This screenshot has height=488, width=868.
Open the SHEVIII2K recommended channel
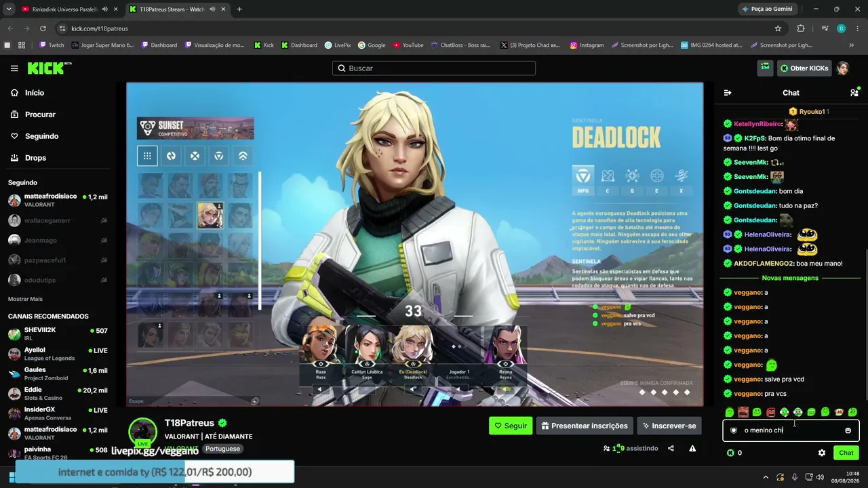(58, 334)
